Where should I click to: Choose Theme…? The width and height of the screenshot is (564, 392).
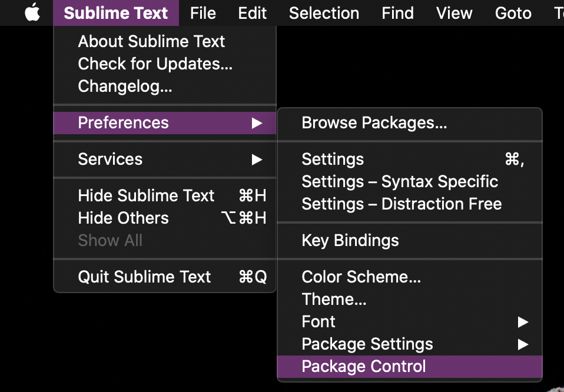tap(410, 299)
